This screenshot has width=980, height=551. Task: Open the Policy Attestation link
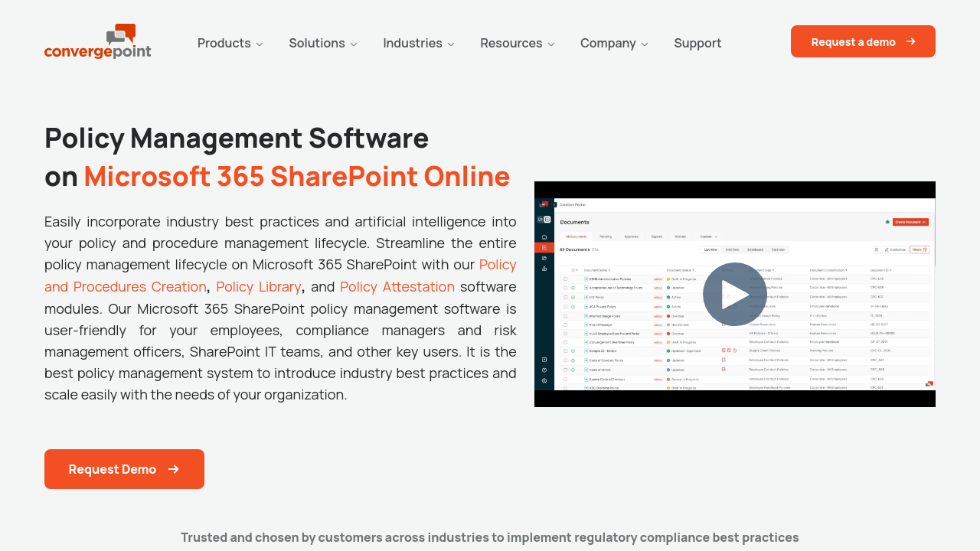pos(397,287)
